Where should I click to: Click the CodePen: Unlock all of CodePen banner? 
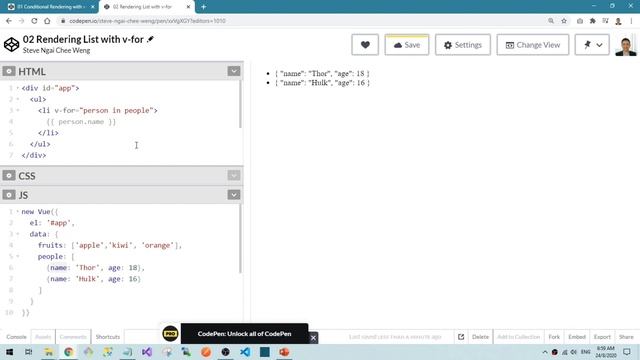pyautogui.click(x=244, y=334)
